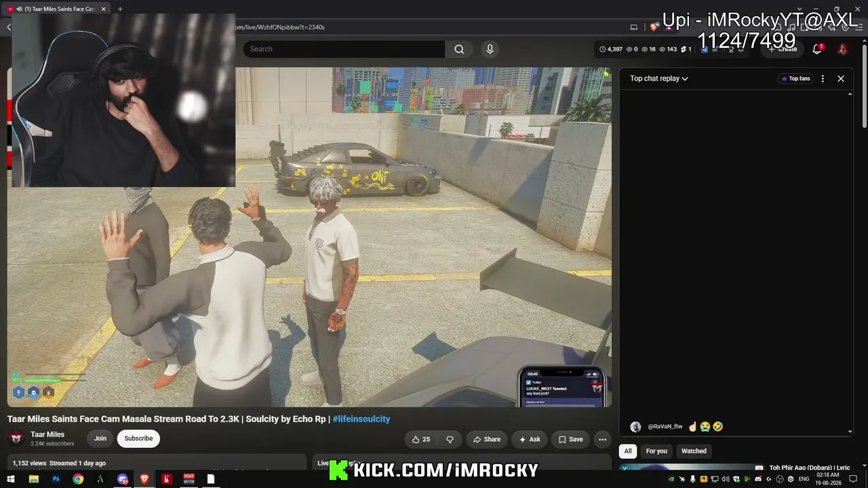Click the Ask button
This screenshot has width=868, height=488.
[530, 439]
